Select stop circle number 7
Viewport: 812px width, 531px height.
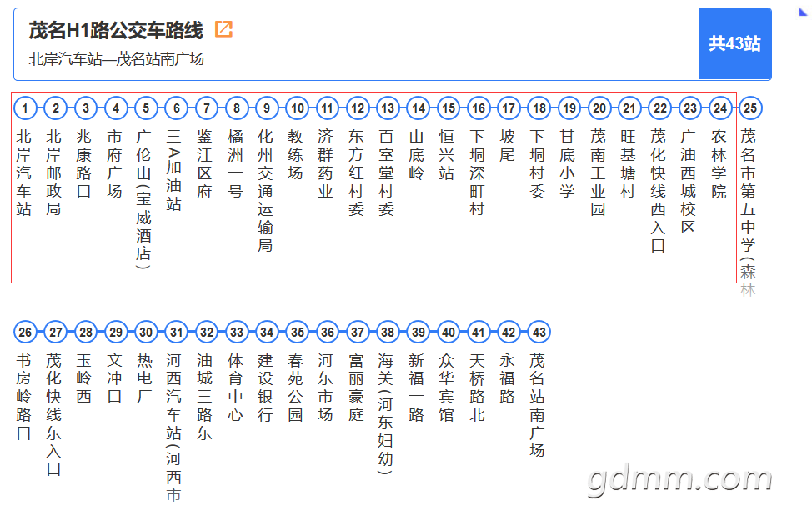207,108
